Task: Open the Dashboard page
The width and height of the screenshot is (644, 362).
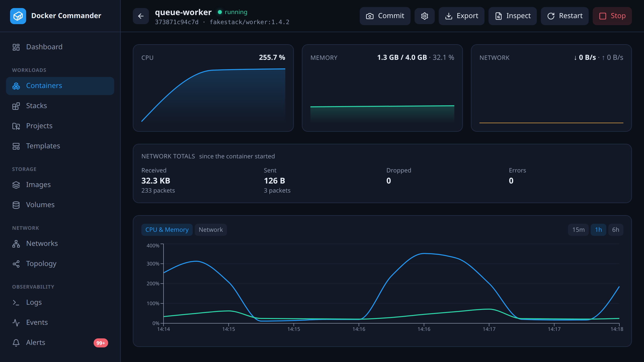Action: click(60, 47)
